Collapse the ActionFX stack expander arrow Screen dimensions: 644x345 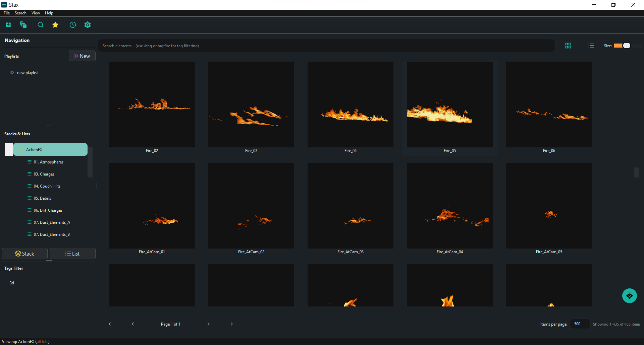click(9, 149)
